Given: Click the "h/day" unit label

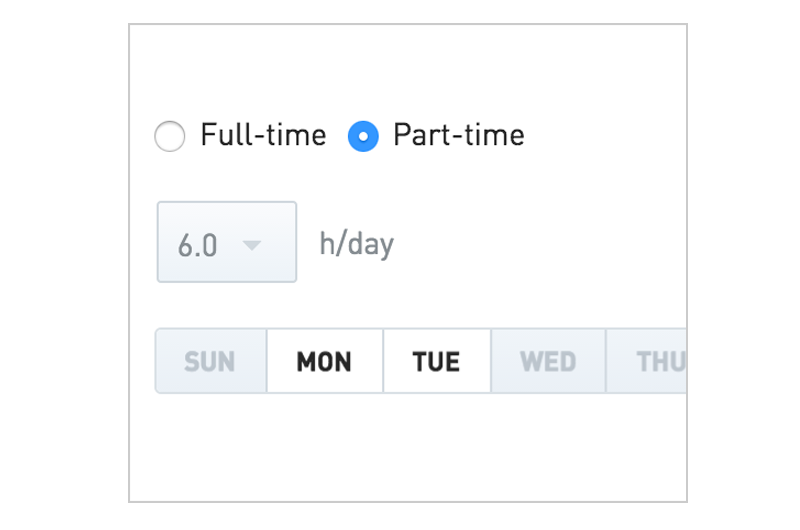Looking at the screenshot, I should tap(357, 244).
